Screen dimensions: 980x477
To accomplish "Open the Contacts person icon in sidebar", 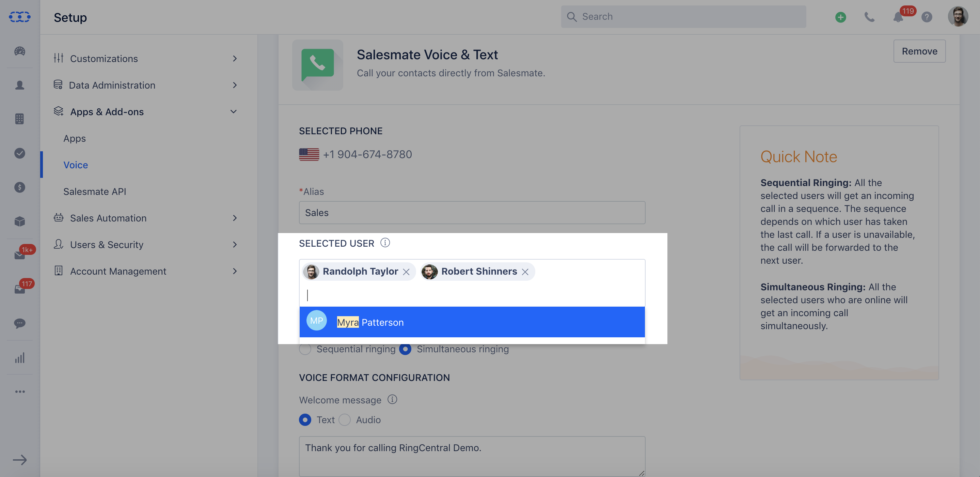I will [20, 85].
